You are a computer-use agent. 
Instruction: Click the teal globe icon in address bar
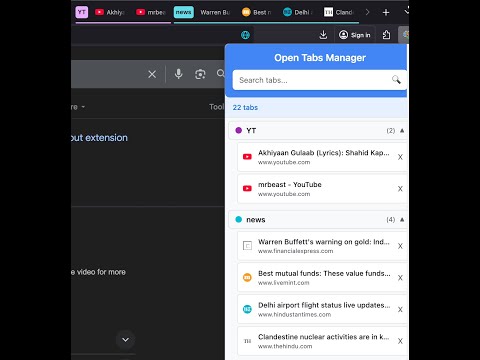pos(245,35)
